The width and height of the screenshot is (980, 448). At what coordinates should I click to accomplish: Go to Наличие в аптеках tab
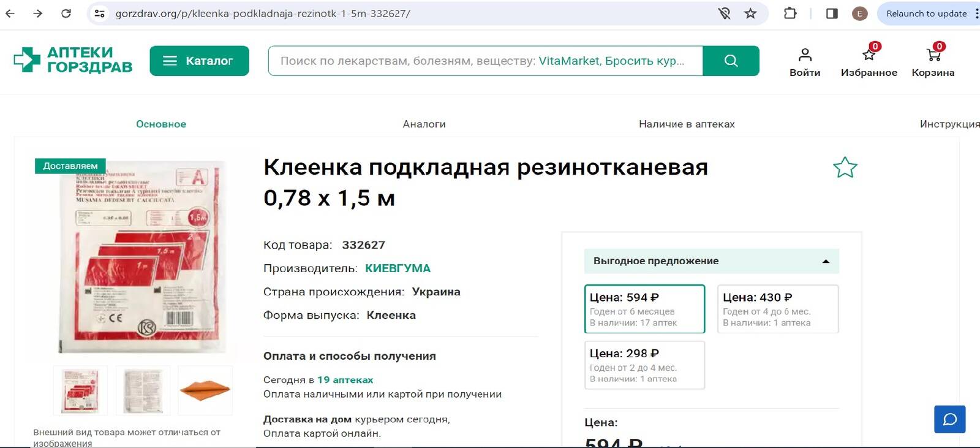click(687, 124)
